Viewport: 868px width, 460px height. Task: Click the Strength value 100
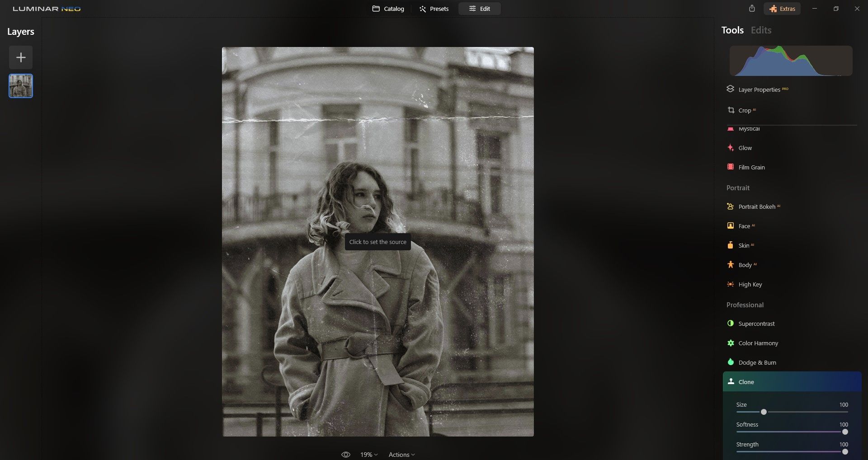pos(844,444)
